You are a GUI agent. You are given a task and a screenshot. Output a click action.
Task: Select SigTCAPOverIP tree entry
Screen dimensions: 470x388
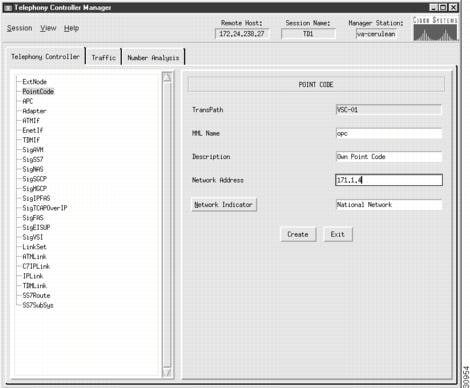coord(45,208)
